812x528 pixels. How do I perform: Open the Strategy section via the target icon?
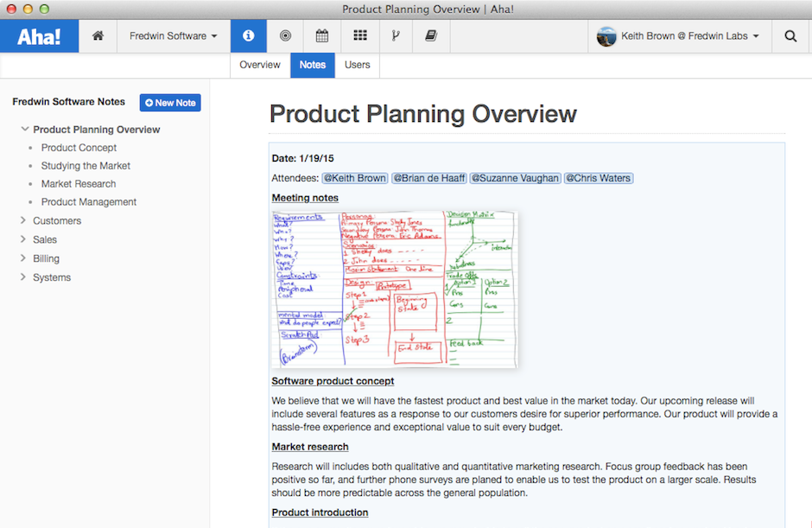285,35
